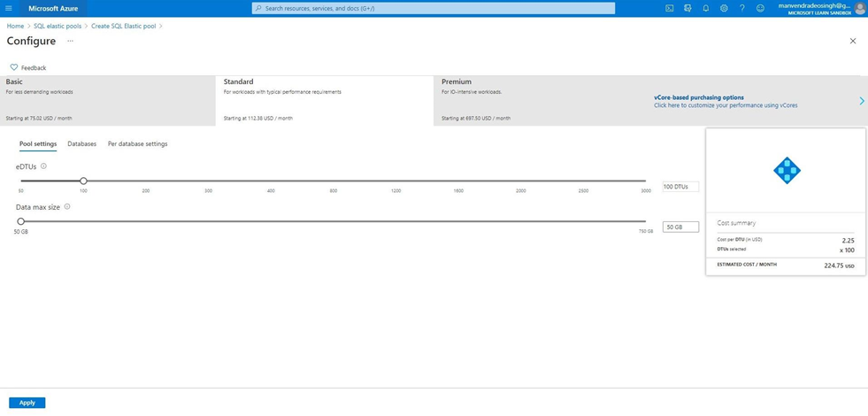868x416 pixels.
Task: Go to Create SQL Elastic pool breadcrumb
Action: (x=124, y=26)
